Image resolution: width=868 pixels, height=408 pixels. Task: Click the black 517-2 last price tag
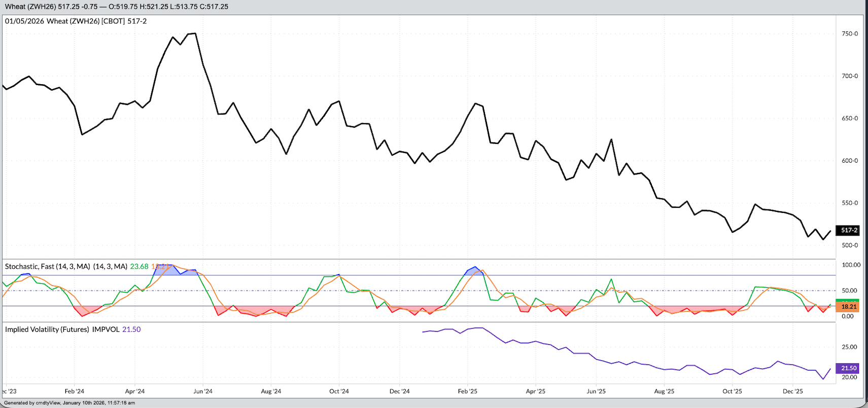click(849, 230)
